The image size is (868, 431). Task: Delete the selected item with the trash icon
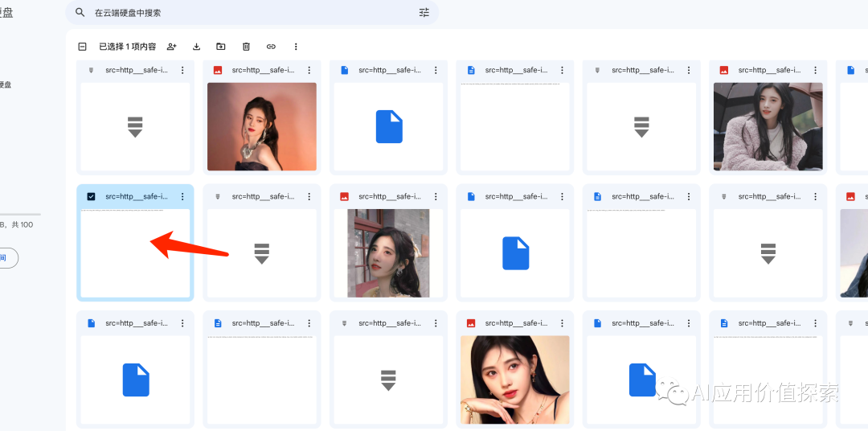point(247,47)
